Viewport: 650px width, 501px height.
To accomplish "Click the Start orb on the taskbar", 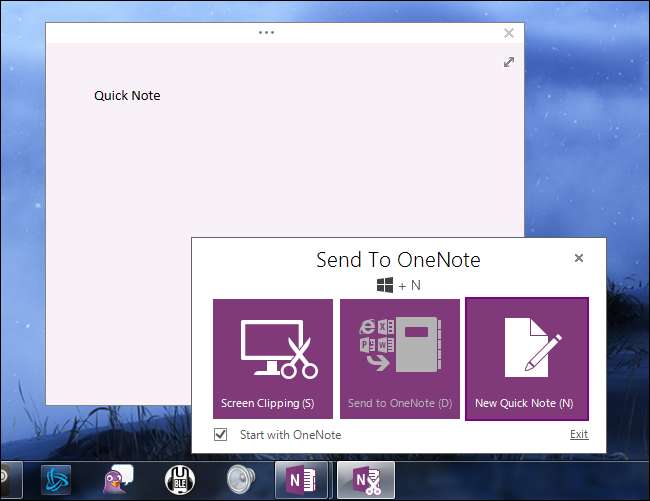I will [x=3, y=480].
